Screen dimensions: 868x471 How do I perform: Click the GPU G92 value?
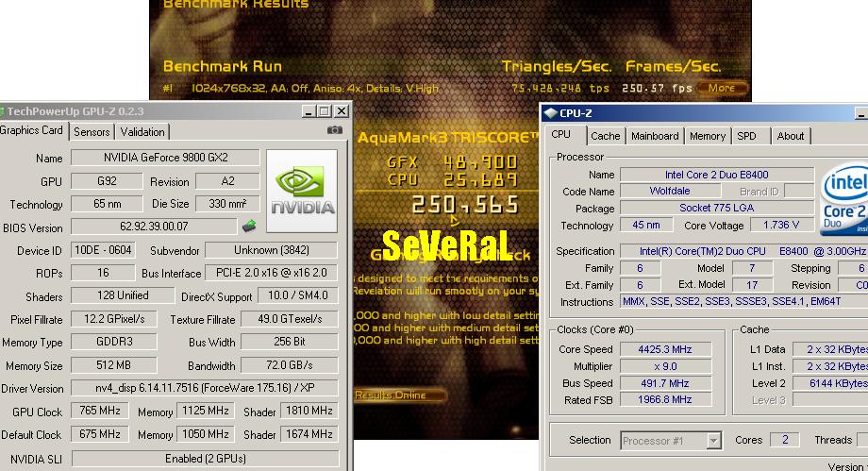[107, 181]
